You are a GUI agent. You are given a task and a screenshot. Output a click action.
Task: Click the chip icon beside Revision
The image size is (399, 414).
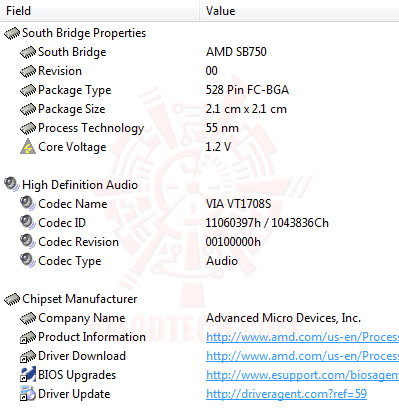pyautogui.click(x=28, y=71)
